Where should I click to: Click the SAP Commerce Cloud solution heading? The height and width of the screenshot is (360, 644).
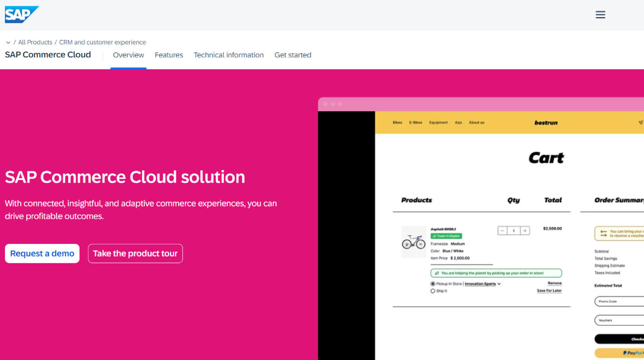[x=125, y=177]
